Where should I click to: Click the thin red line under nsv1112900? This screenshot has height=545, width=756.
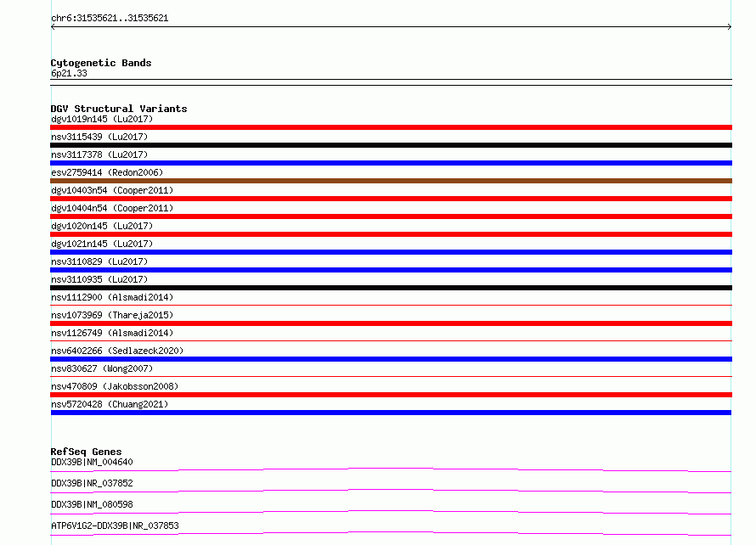[391, 305]
